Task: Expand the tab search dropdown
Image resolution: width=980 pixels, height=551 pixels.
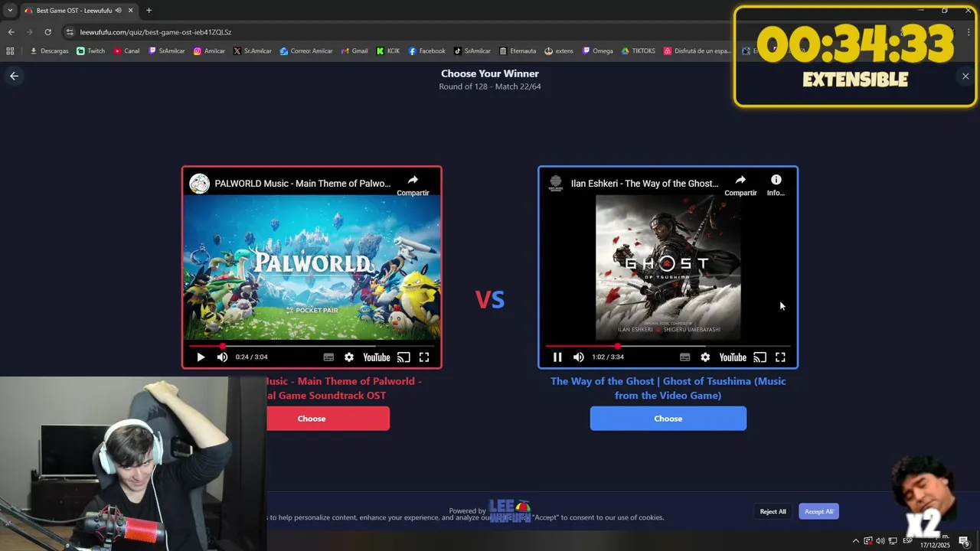Action: coord(10,11)
